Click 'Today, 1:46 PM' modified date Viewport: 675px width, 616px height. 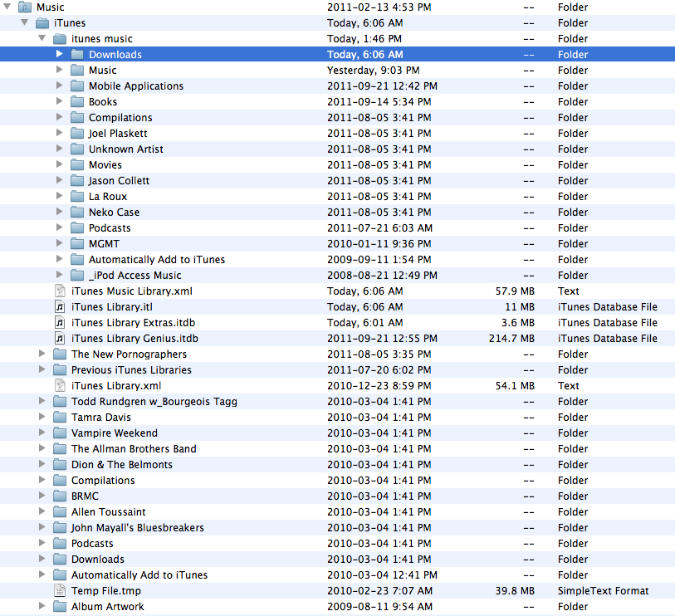pyautogui.click(x=364, y=39)
